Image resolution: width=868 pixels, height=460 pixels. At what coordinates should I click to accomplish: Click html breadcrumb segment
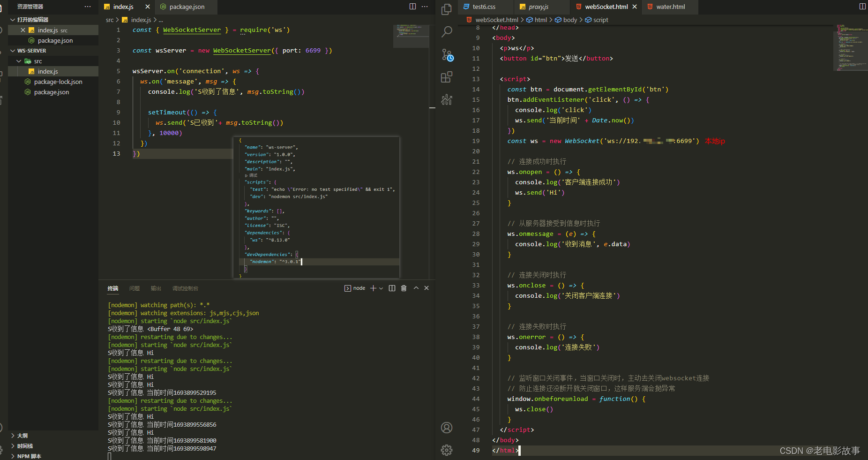[541, 20]
